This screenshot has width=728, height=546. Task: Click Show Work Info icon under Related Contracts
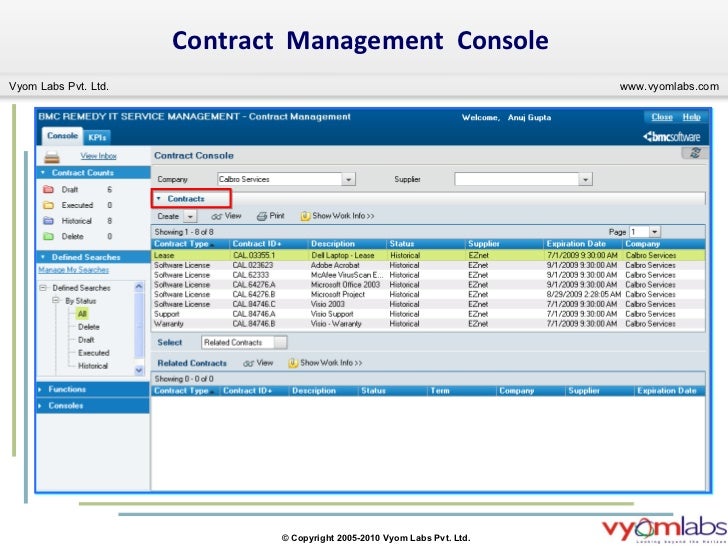point(293,363)
